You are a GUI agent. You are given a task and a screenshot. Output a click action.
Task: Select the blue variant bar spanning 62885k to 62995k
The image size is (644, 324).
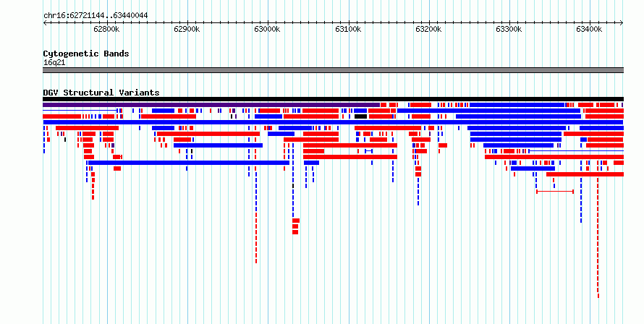pos(218,145)
